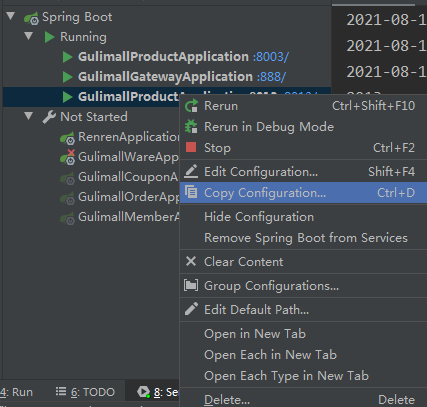This screenshot has width=427, height=407.
Task: Open the :888/ port link
Action: pos(271,77)
